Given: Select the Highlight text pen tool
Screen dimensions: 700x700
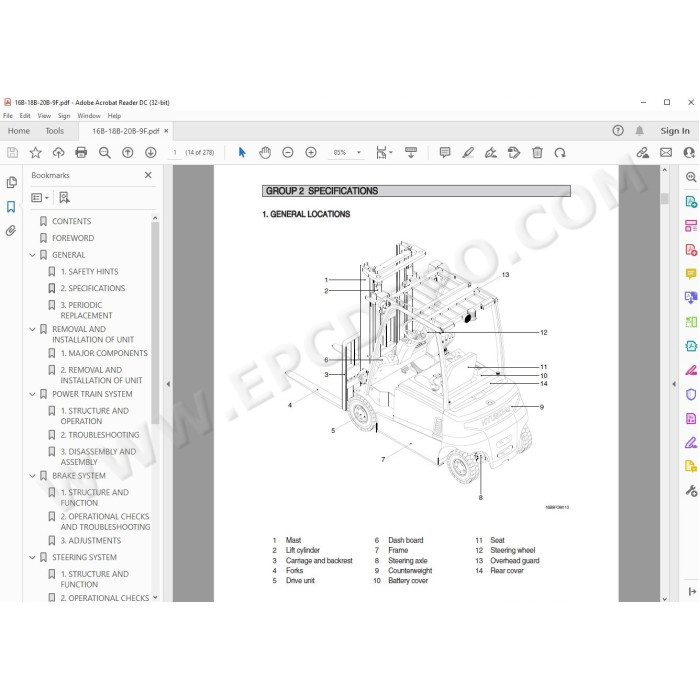Looking at the screenshot, I should coord(468,153).
